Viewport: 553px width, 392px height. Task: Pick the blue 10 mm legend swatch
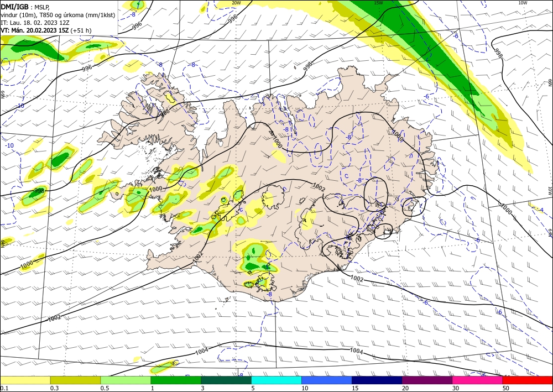pos(327,380)
